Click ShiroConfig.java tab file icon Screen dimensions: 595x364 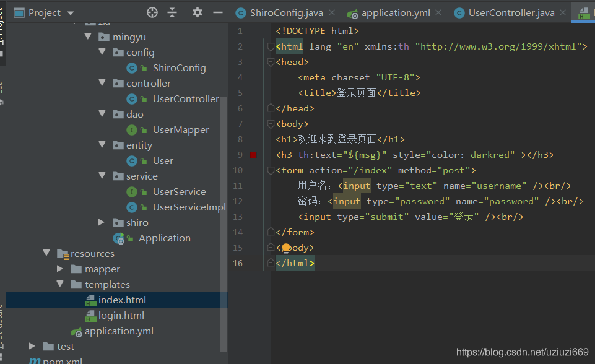241,13
